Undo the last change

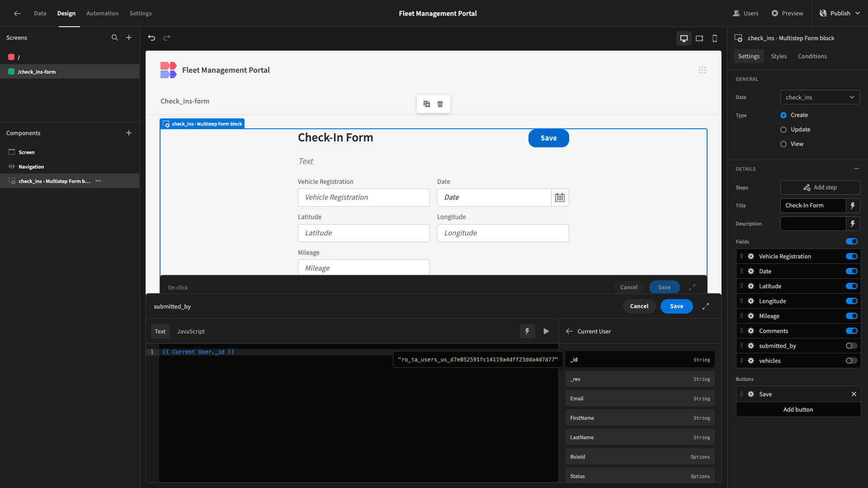pyautogui.click(x=151, y=38)
